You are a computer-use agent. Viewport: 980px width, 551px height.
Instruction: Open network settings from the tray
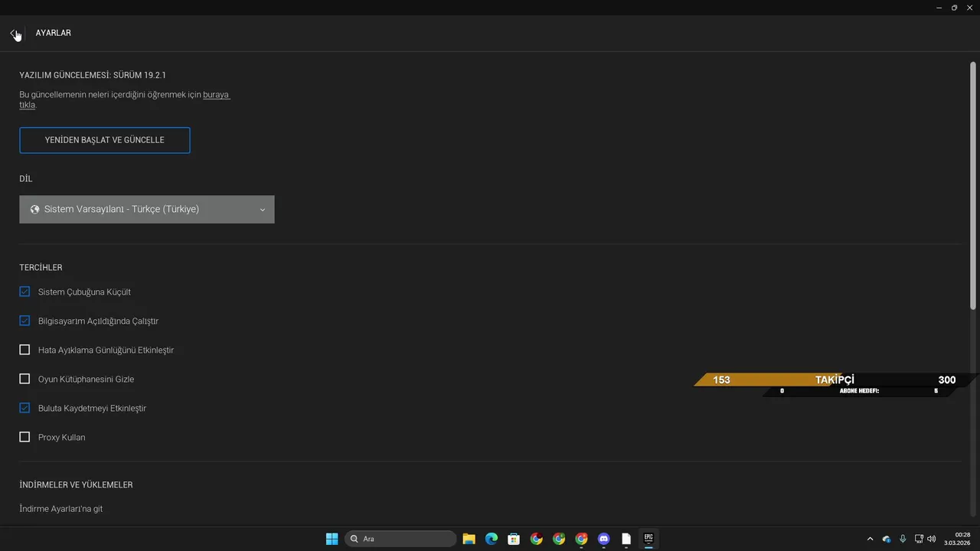click(919, 539)
